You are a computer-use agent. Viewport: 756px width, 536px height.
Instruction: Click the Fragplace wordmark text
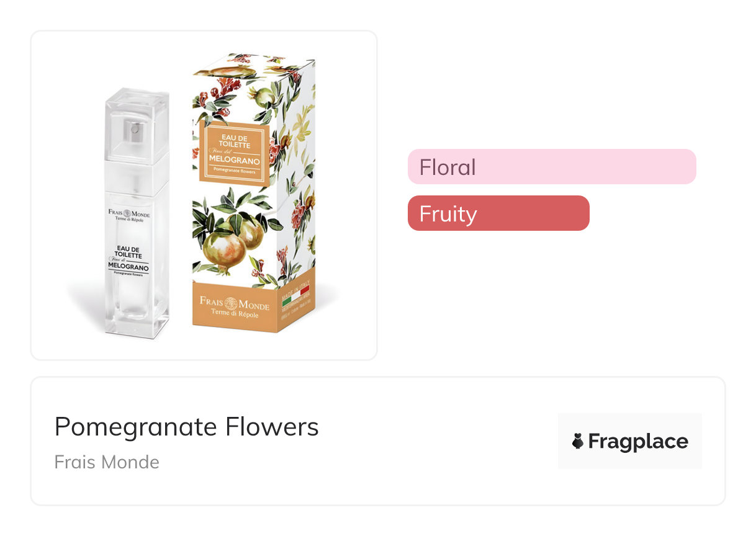(x=637, y=441)
